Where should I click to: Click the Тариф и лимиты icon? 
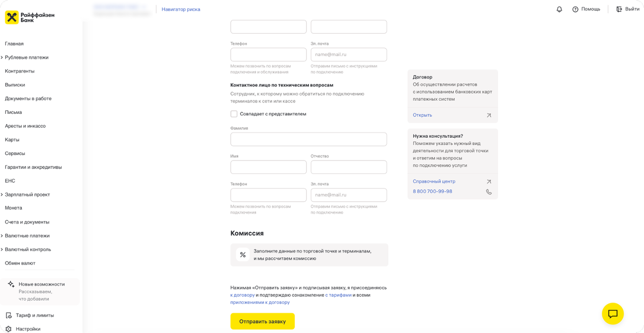coord(8,315)
